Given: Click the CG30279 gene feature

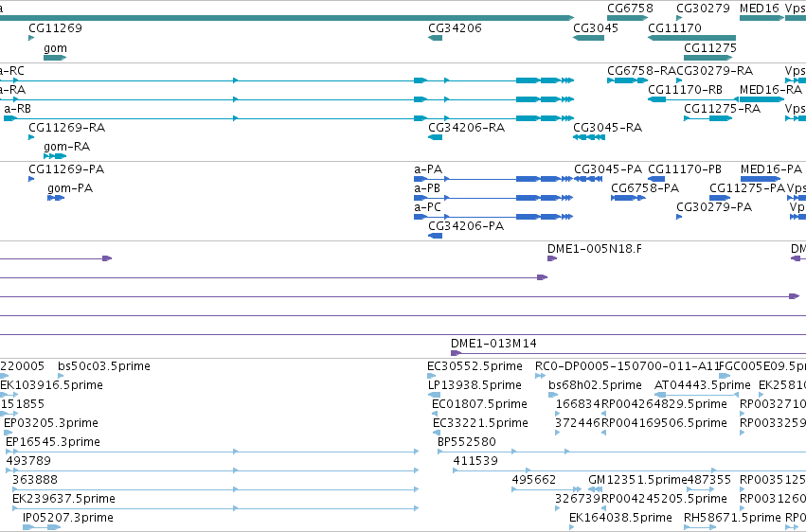Looking at the screenshot, I should coord(679,18).
